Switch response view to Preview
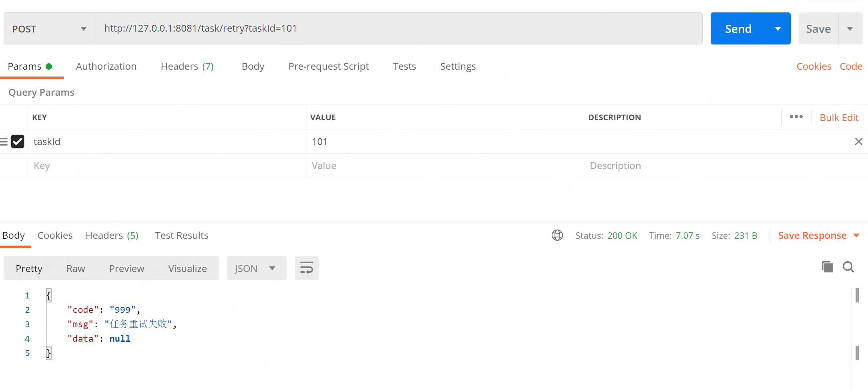Image resolution: width=868 pixels, height=391 pixels. point(127,268)
